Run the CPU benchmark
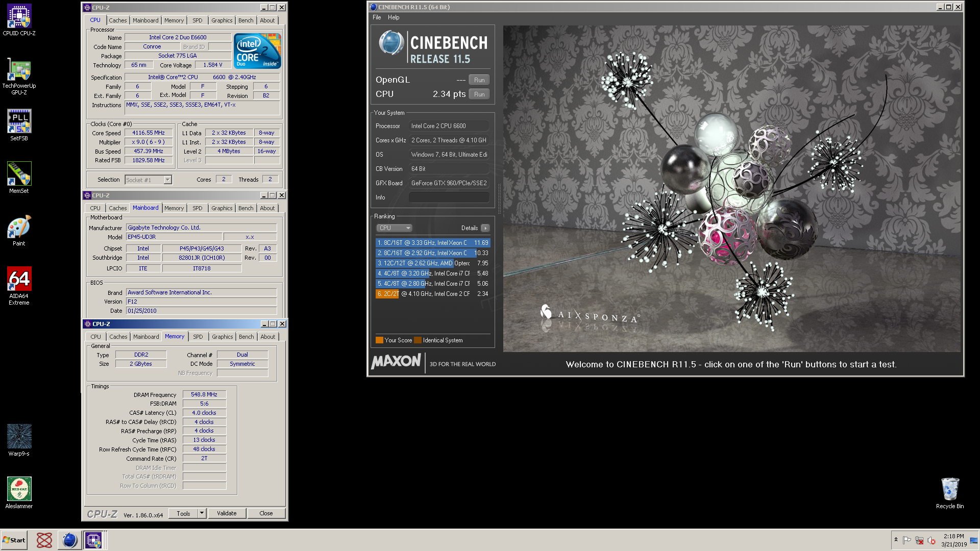This screenshot has width=980, height=551. click(479, 94)
